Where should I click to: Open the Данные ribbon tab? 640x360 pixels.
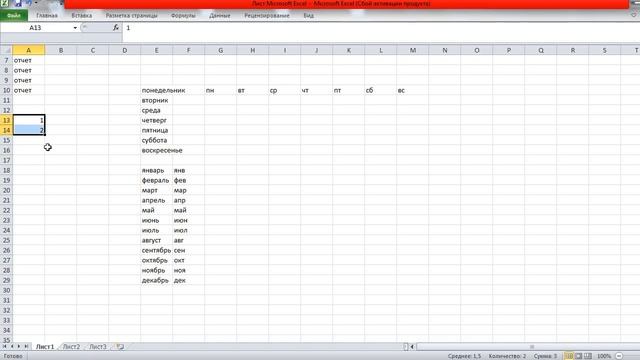coord(220,16)
